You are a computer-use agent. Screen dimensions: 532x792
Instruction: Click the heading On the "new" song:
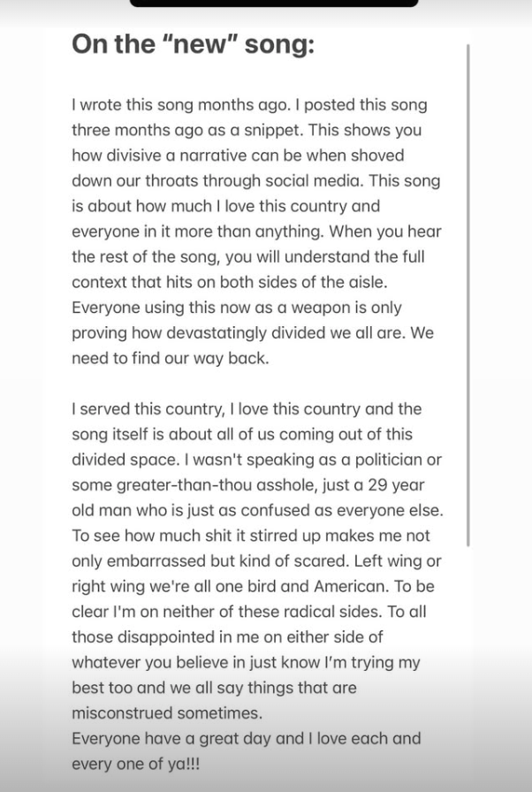tap(193, 44)
